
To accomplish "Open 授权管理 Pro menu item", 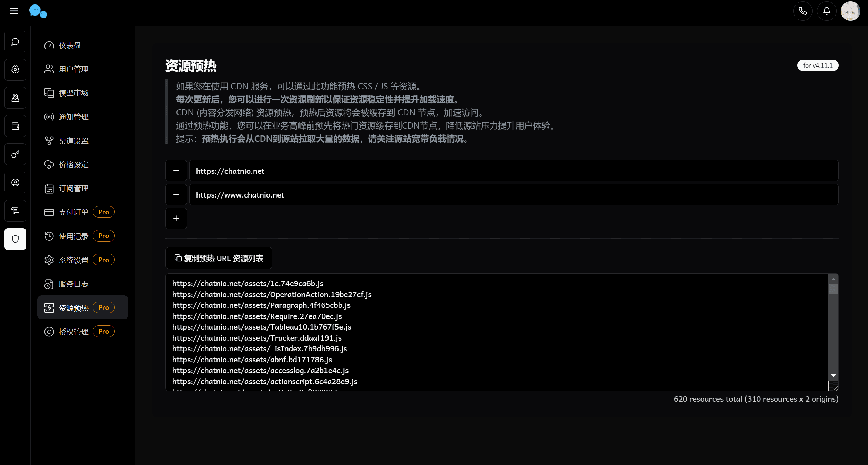I will click(83, 331).
